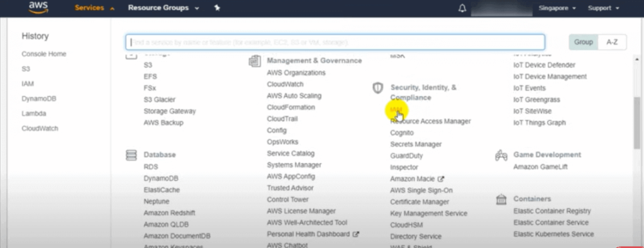This screenshot has width=644, height=248.
Task: Open Amazon Redshift service
Action: click(169, 213)
